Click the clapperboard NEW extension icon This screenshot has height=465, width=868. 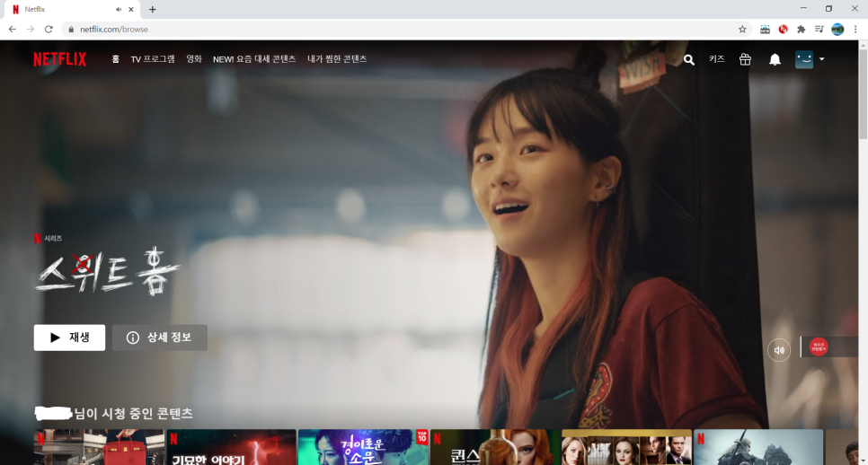pyautogui.click(x=765, y=30)
